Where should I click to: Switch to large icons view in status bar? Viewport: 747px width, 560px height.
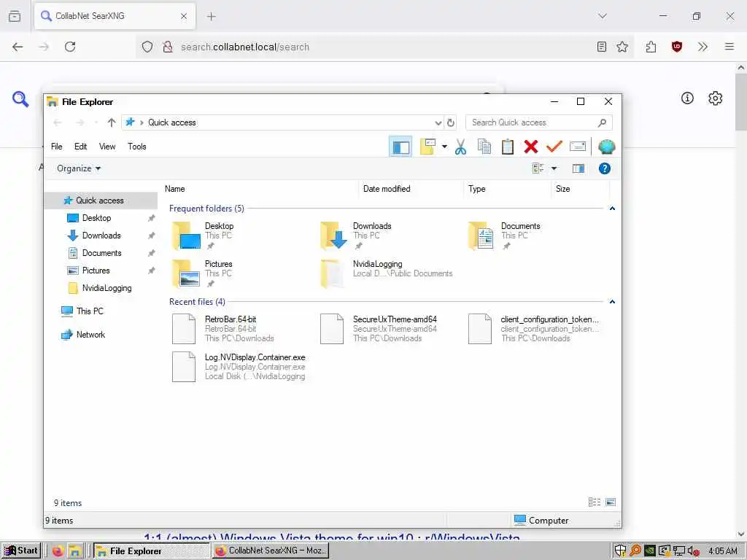pyautogui.click(x=611, y=502)
